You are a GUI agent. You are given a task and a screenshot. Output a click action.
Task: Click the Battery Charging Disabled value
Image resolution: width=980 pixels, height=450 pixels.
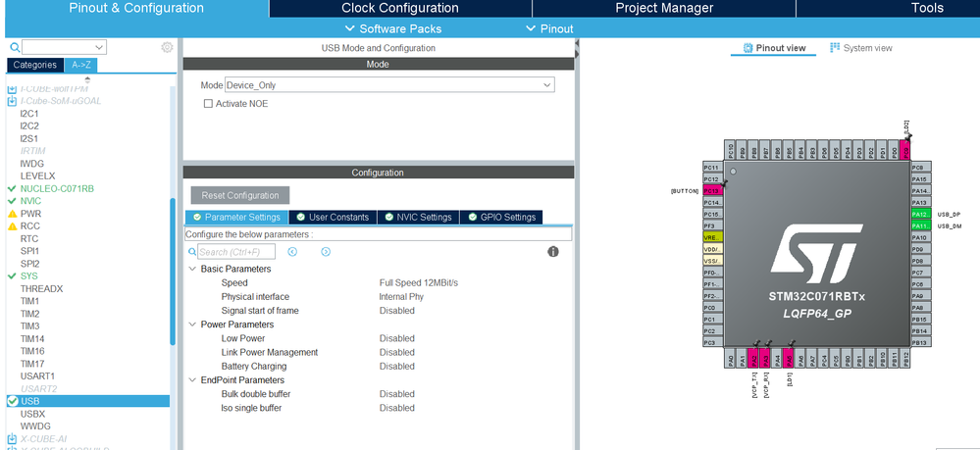pyautogui.click(x=397, y=367)
